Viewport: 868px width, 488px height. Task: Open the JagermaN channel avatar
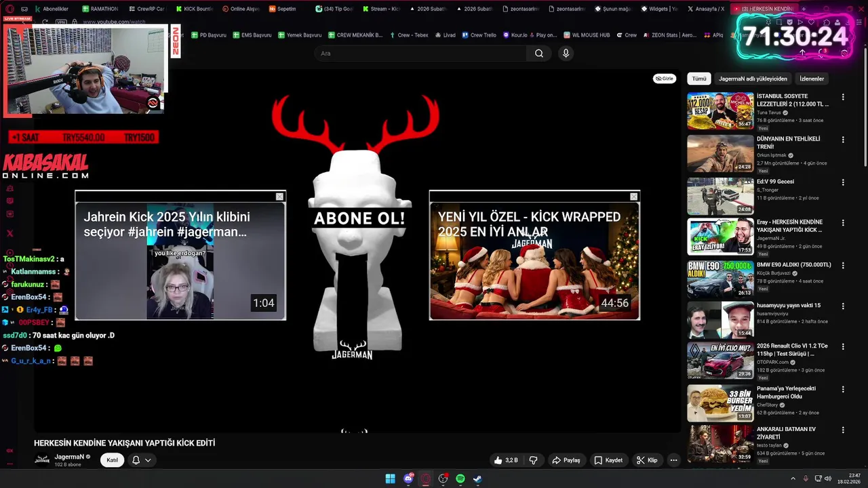coord(42,460)
